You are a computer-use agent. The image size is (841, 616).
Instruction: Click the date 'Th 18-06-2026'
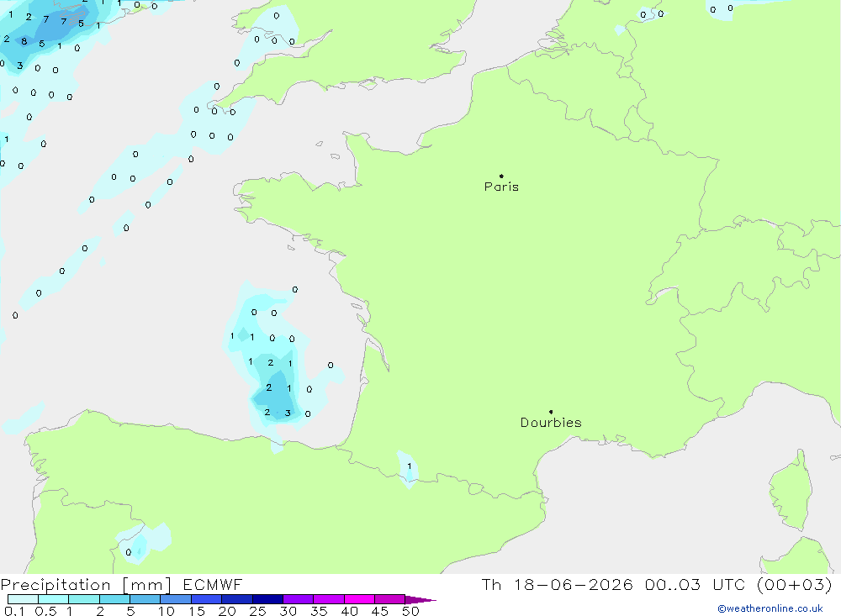(558, 584)
